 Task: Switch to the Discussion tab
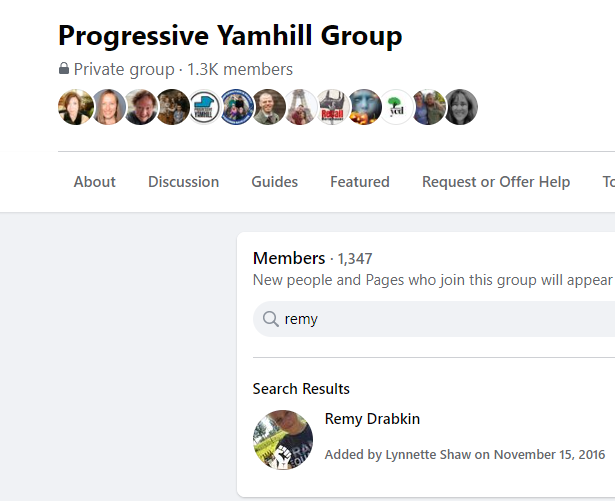tap(184, 182)
